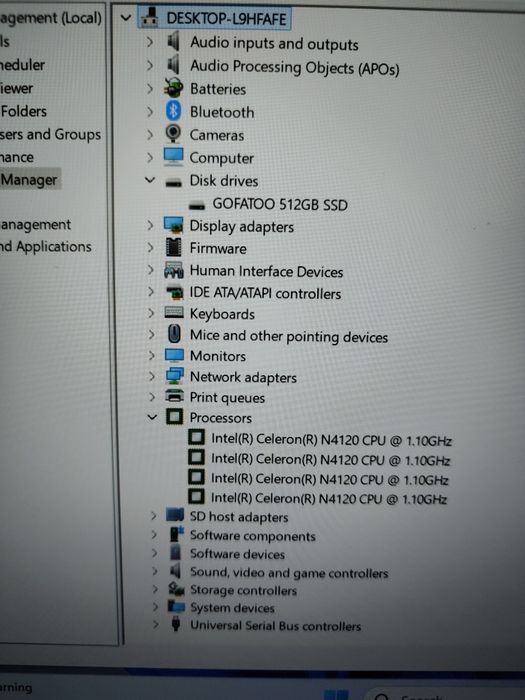Open the Folders item in the left tree
The height and width of the screenshot is (700, 525).
tap(24, 111)
